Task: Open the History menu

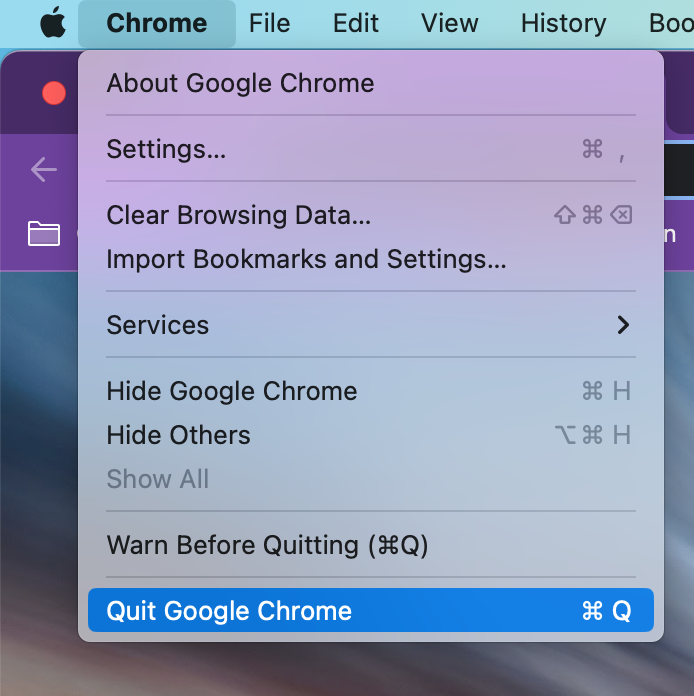Action: pyautogui.click(x=563, y=23)
